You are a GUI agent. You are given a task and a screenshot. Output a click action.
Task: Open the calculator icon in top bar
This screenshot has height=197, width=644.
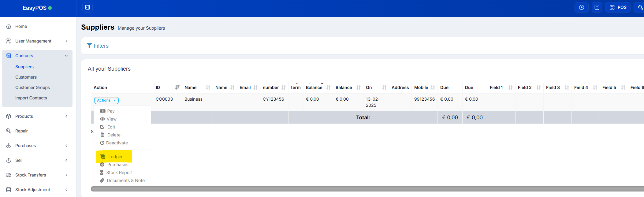pyautogui.click(x=597, y=7)
